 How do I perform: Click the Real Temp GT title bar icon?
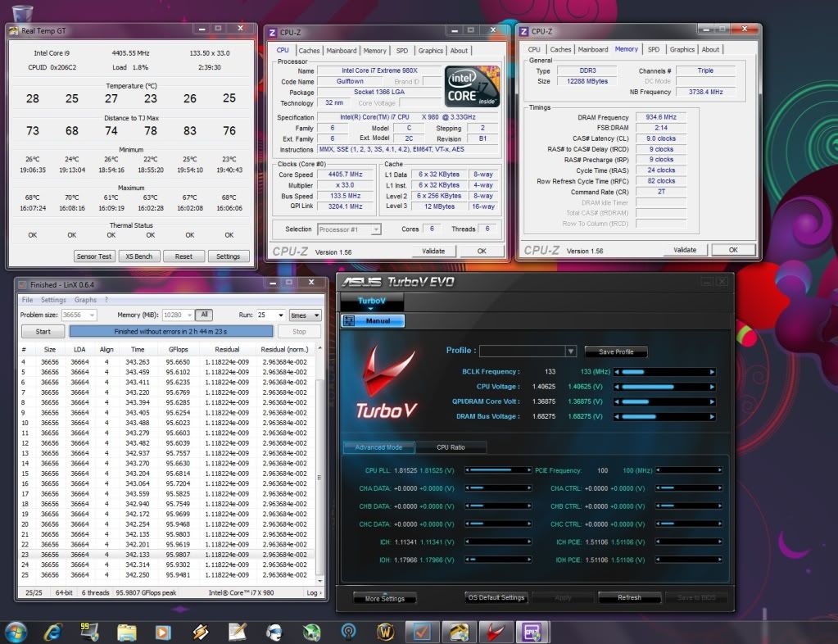(x=13, y=31)
